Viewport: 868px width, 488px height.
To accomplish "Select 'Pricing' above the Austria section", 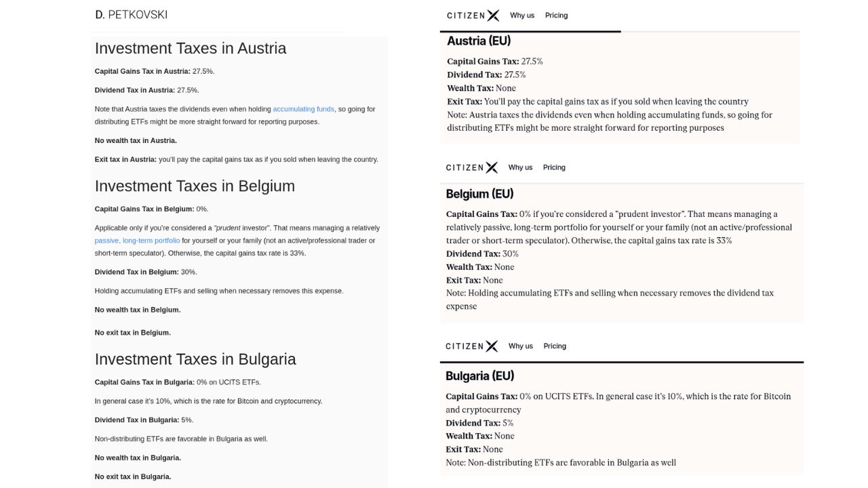I will tap(556, 16).
